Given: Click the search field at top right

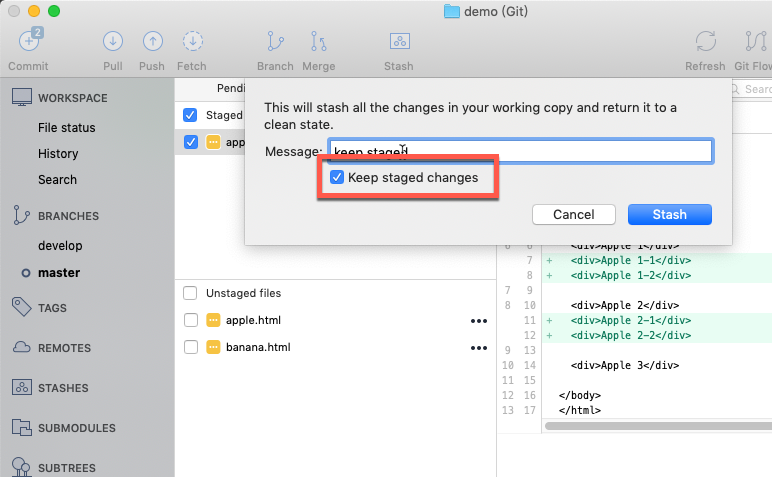Looking at the screenshot, I should point(752,89).
